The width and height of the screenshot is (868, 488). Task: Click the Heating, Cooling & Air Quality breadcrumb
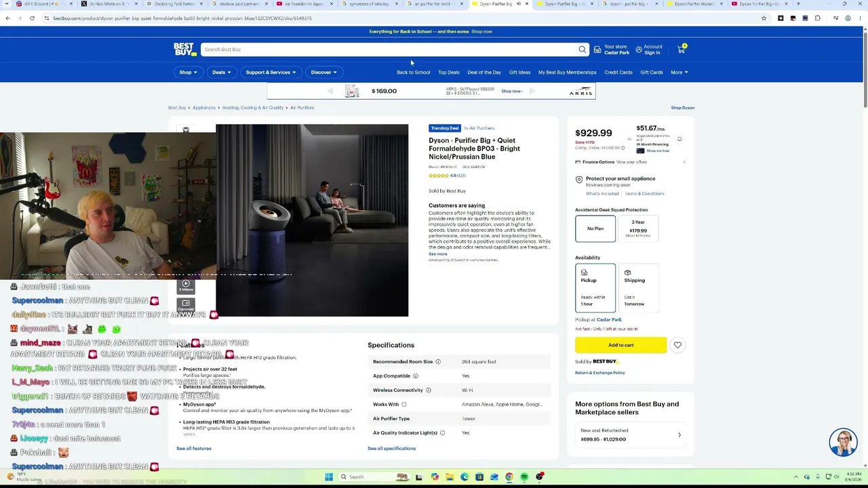point(253,108)
